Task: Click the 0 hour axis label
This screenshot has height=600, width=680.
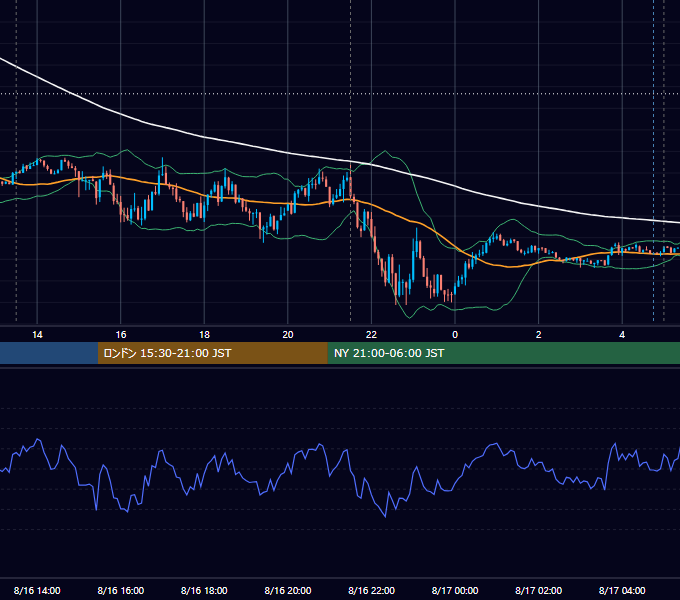Action: coord(455,335)
